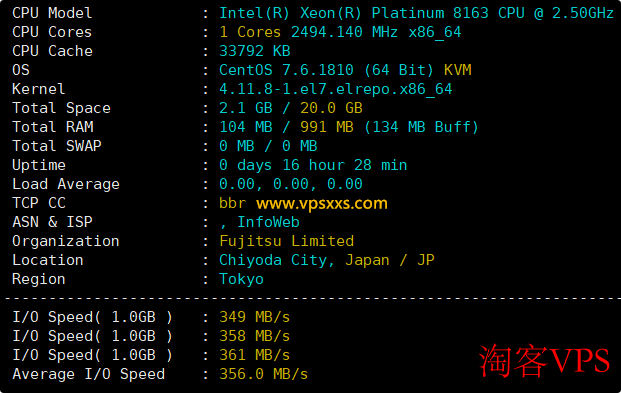Select the 'bbr' TCP CC value
Screen dimensions: 621x393
(232, 203)
